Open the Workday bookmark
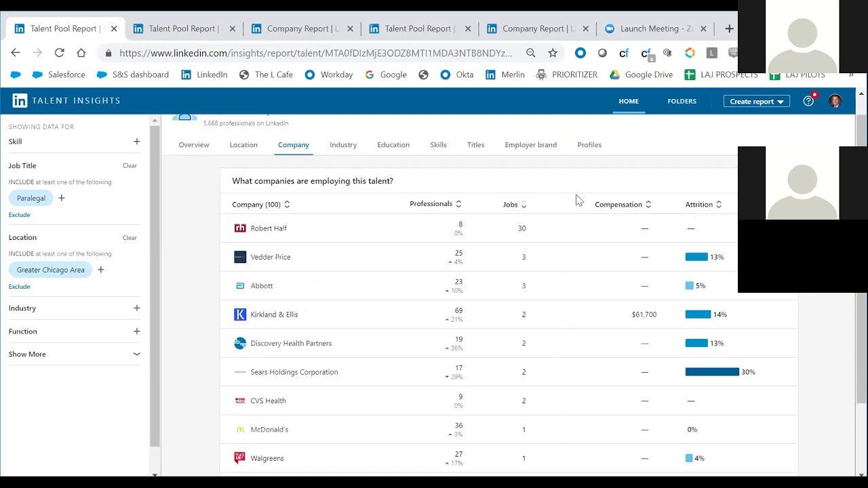 329,75
